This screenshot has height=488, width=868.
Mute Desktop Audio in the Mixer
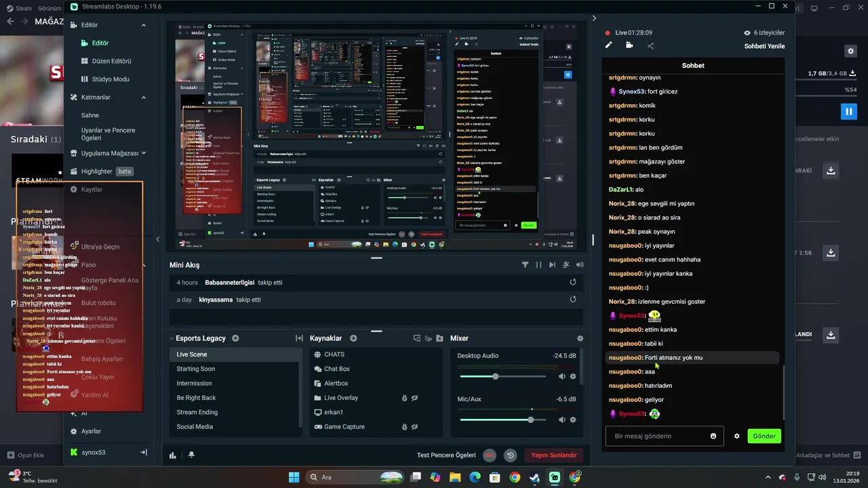pos(561,376)
